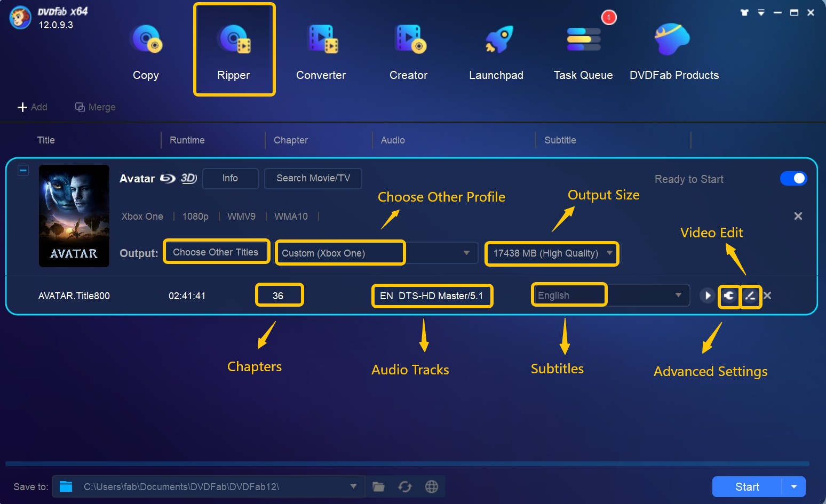
Task: Preview AVATAR.Title800 with play button
Action: tap(707, 295)
